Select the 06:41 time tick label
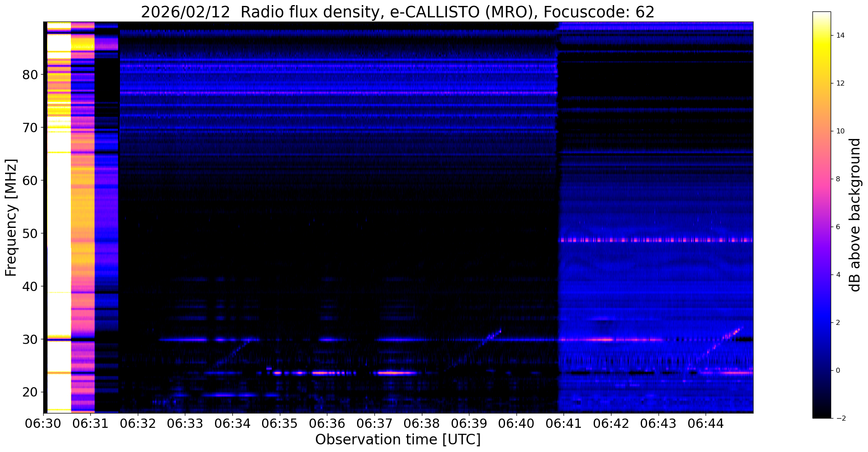The image size is (868, 452). (564, 424)
